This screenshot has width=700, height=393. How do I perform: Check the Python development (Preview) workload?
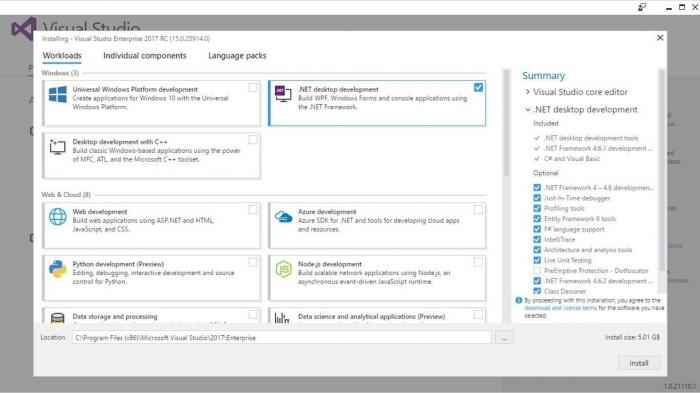pos(253,262)
